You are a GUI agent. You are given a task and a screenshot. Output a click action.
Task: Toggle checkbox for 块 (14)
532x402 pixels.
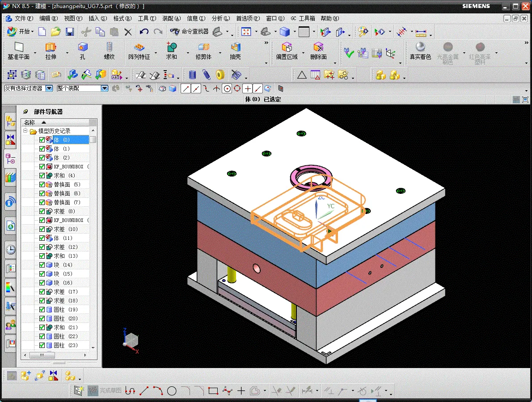coord(42,265)
